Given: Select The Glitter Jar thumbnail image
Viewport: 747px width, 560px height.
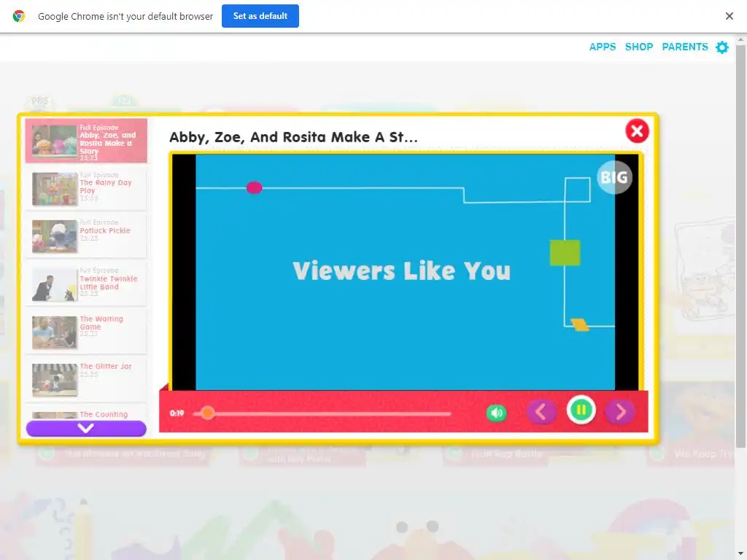Looking at the screenshot, I should [x=54, y=379].
